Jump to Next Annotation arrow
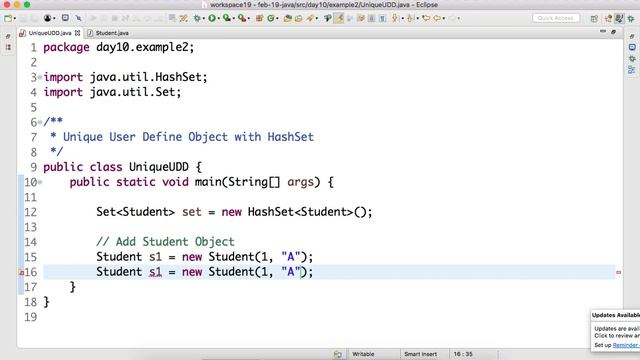The width and height of the screenshot is (640, 360). [395, 18]
